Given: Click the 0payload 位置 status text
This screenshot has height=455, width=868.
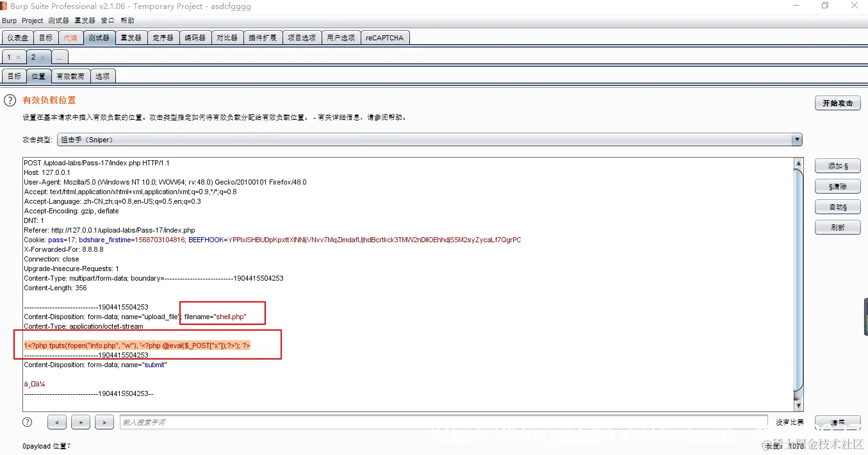Looking at the screenshot, I should pos(47,446).
